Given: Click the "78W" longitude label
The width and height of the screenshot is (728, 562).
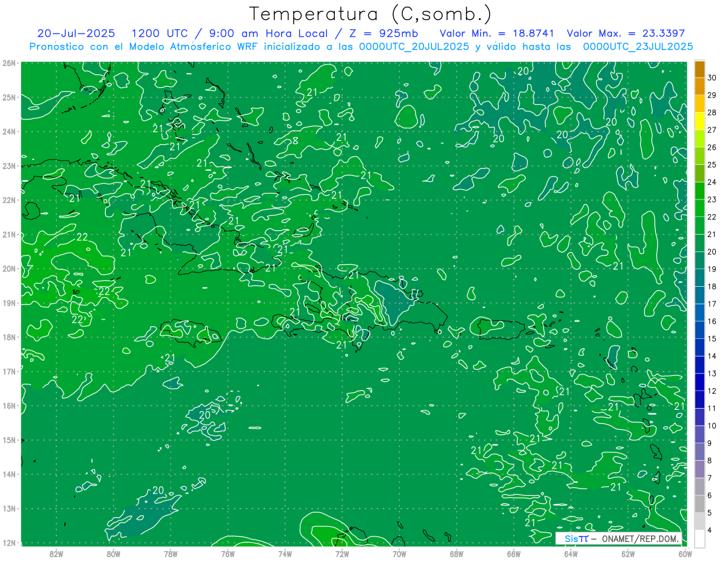Looking at the screenshot, I should point(170,554).
